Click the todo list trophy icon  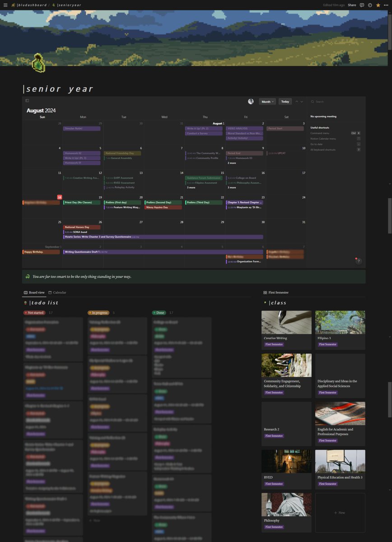25,303
